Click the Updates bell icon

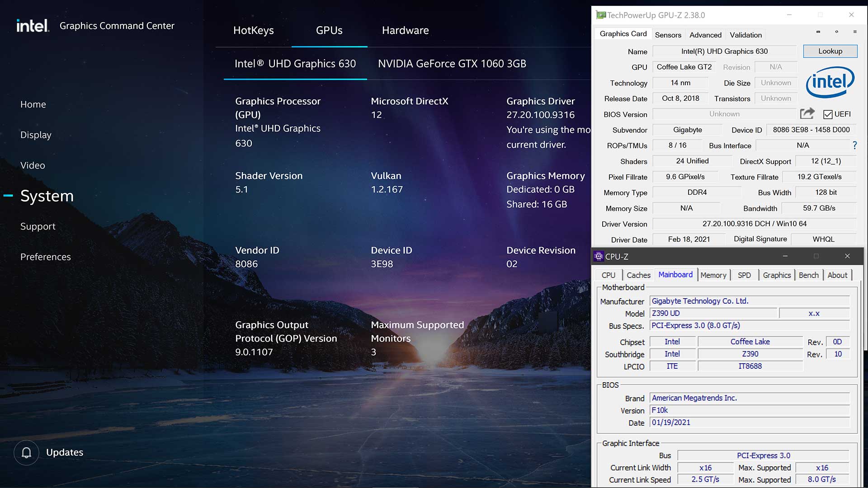(x=27, y=452)
